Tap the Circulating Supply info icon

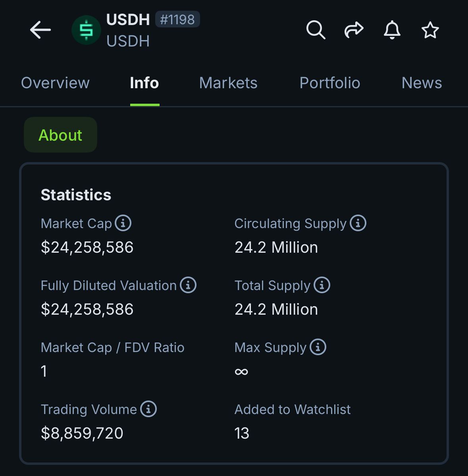coord(358,223)
